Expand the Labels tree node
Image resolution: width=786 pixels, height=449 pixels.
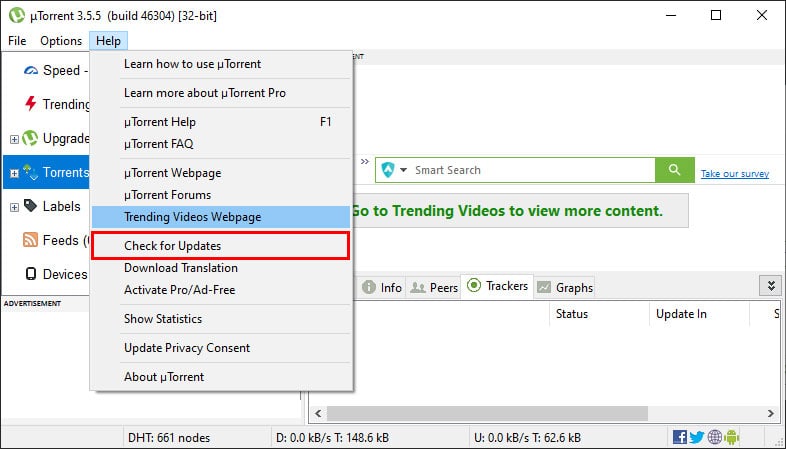point(15,207)
